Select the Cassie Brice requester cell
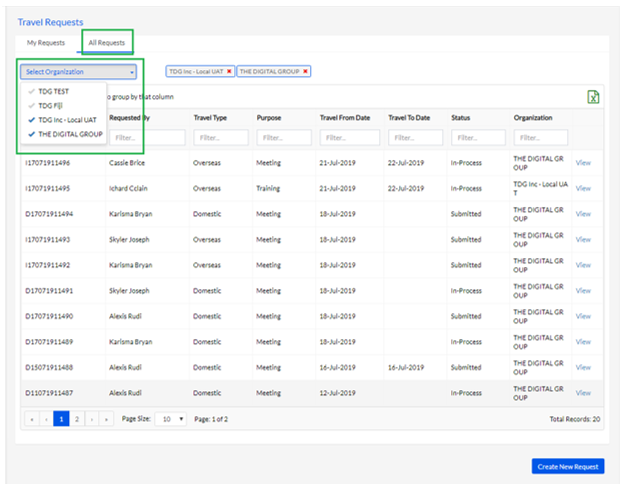632x491 pixels. [x=127, y=163]
